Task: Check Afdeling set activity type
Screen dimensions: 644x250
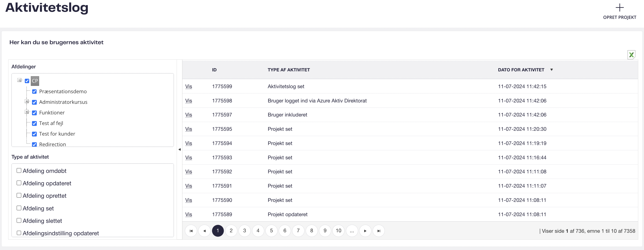Action: [19, 208]
